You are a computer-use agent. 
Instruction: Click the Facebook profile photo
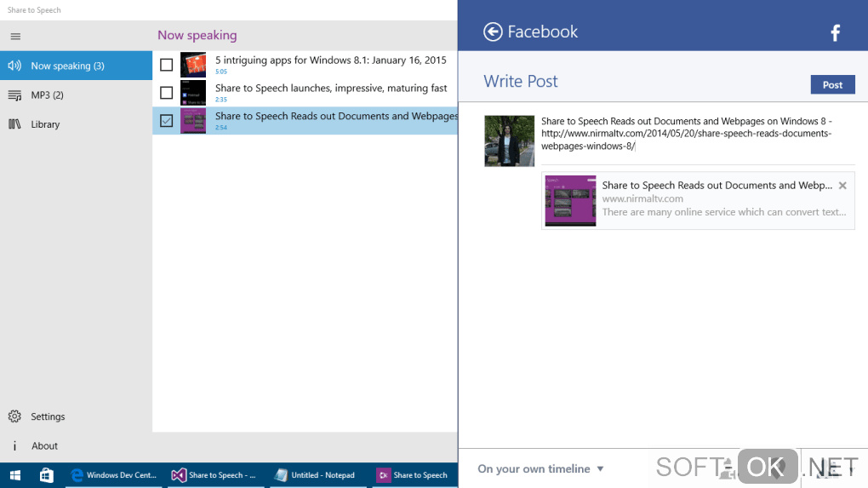point(509,141)
